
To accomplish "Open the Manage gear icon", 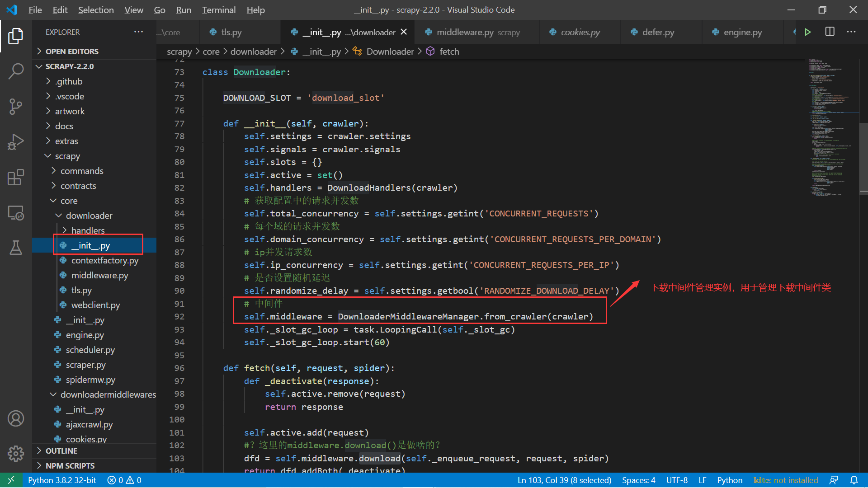I will pyautogui.click(x=16, y=453).
